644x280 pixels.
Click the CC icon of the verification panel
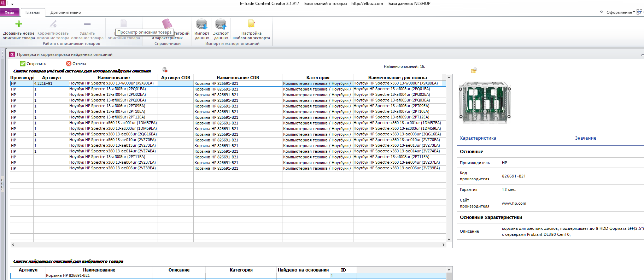pyautogui.click(x=12, y=54)
